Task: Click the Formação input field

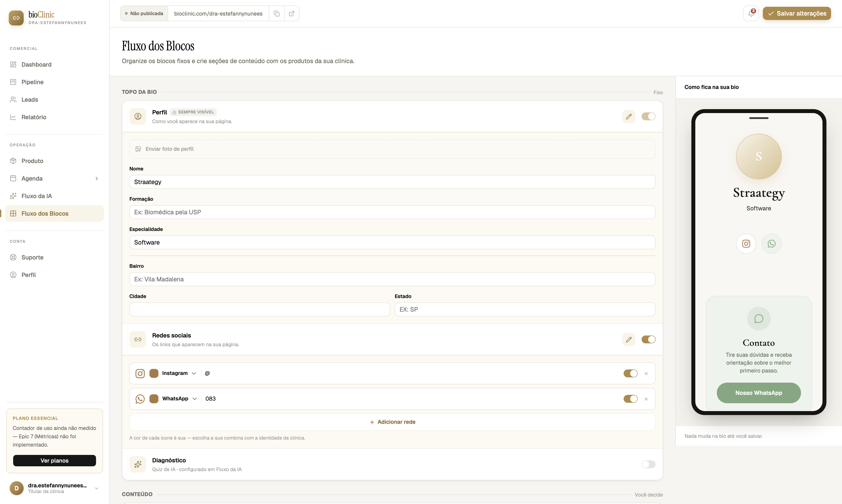Action: pos(392,212)
